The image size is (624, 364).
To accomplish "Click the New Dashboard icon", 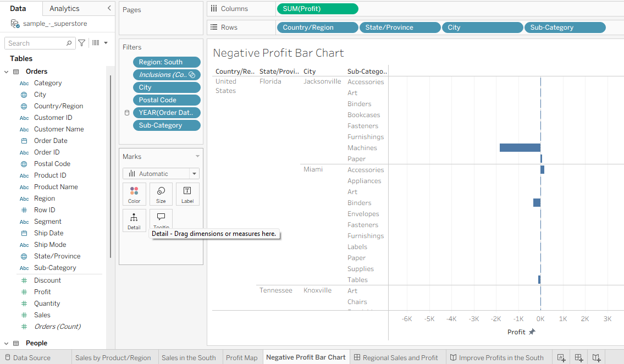I will pyautogui.click(x=579, y=357).
